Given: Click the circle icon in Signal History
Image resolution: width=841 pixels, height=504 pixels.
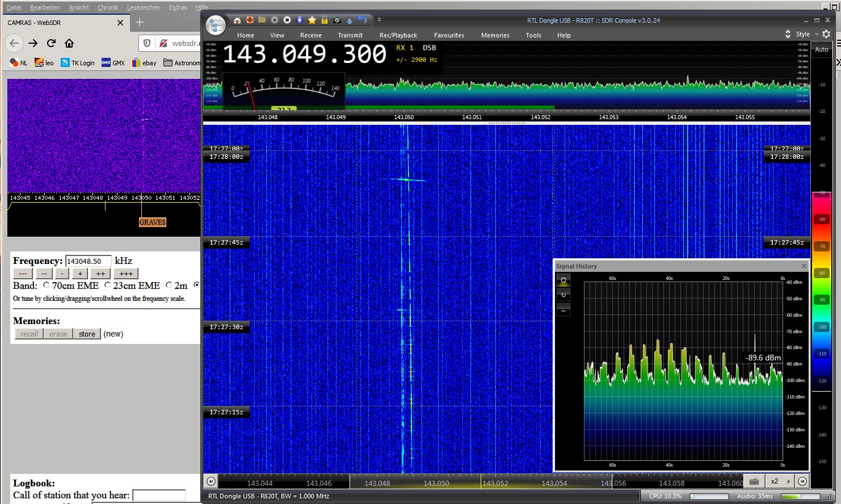Looking at the screenshot, I should (564, 280).
